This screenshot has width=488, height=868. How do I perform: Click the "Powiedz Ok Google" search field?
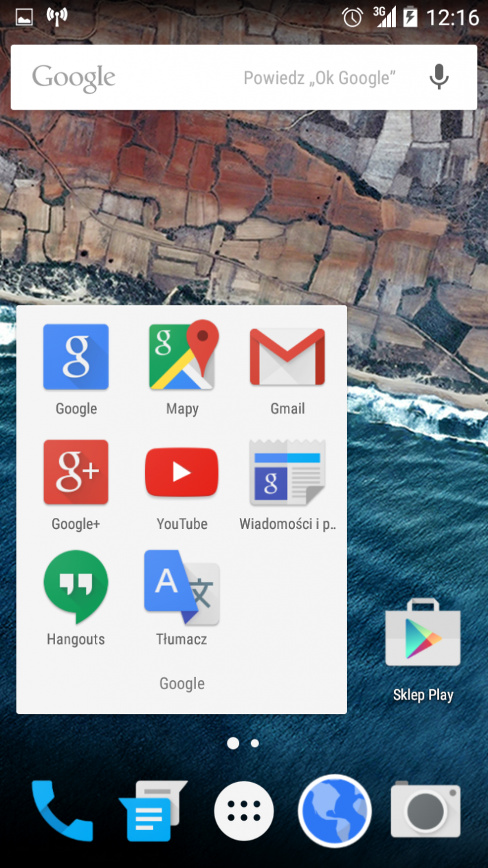click(244, 77)
